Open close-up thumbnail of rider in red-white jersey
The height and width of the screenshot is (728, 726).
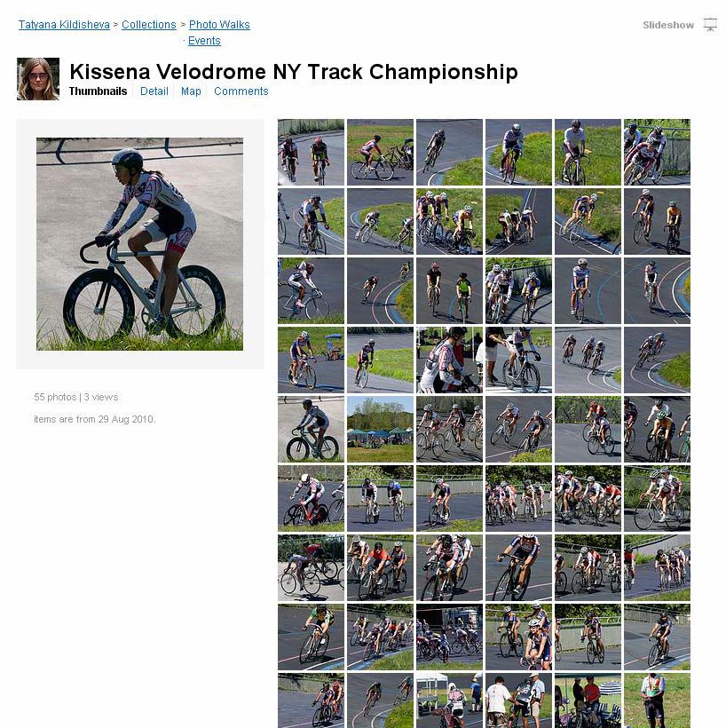click(x=449, y=360)
